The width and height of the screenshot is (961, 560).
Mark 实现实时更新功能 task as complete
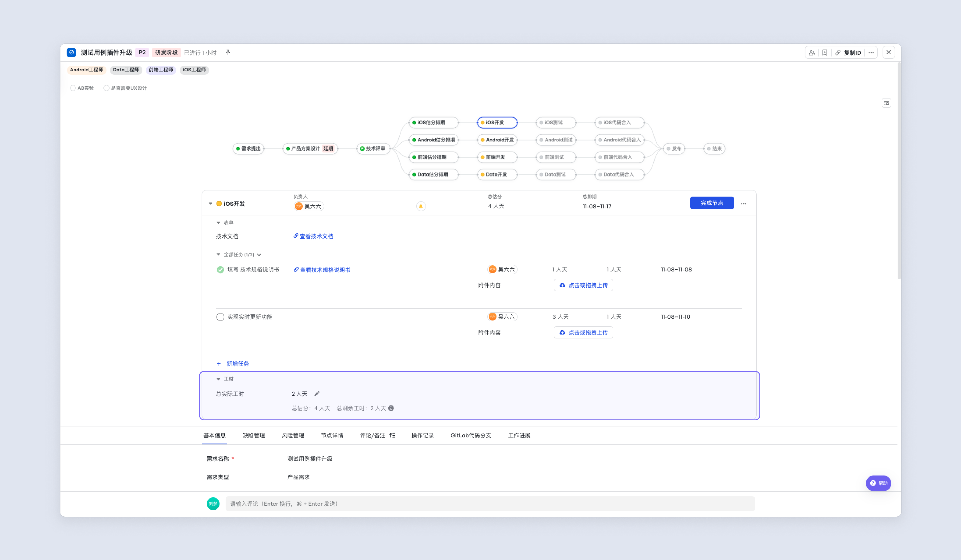coord(220,317)
